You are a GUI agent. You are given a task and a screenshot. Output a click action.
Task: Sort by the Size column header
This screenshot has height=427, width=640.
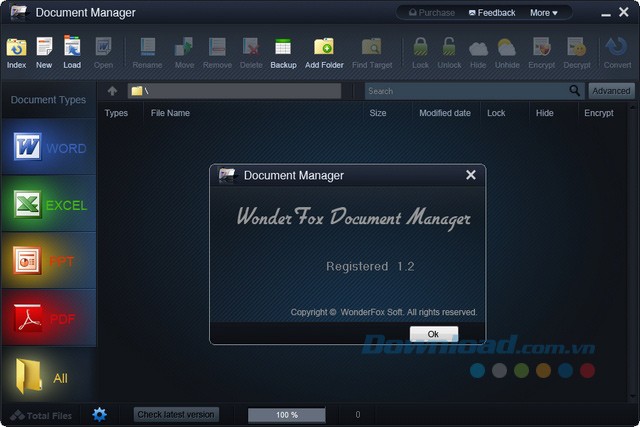pos(378,113)
